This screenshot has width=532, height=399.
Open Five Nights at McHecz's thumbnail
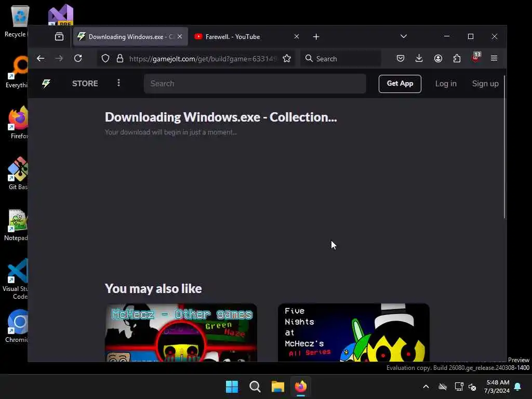pos(353,332)
